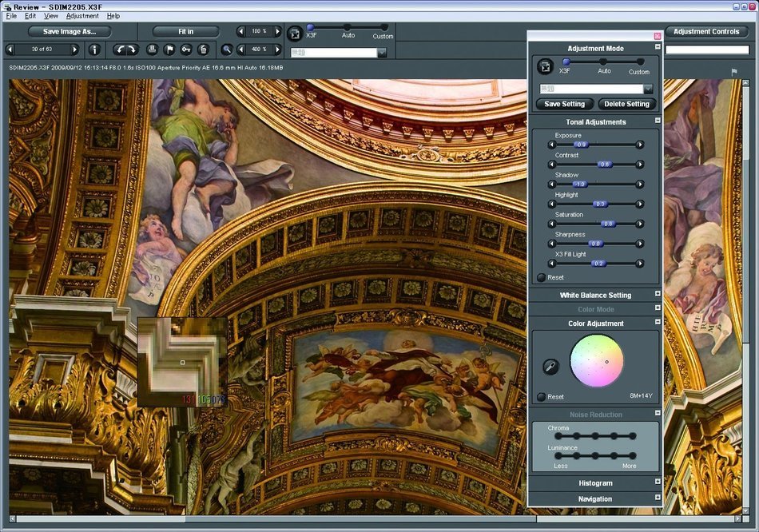This screenshot has width=759, height=532.
Task: Click the Highlight slider handle
Action: 600,204
